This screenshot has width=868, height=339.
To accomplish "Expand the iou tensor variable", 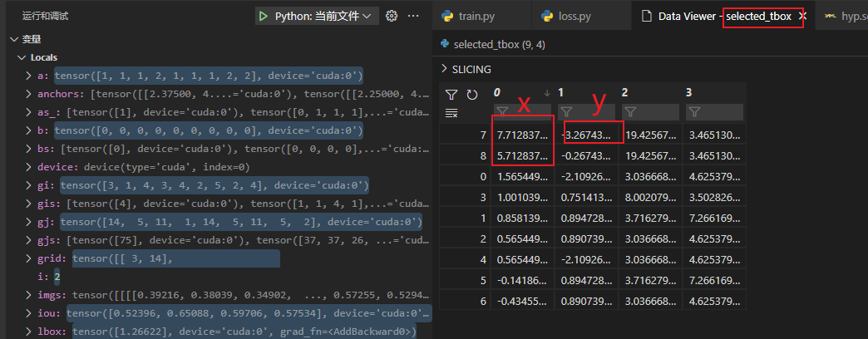I will [x=29, y=313].
